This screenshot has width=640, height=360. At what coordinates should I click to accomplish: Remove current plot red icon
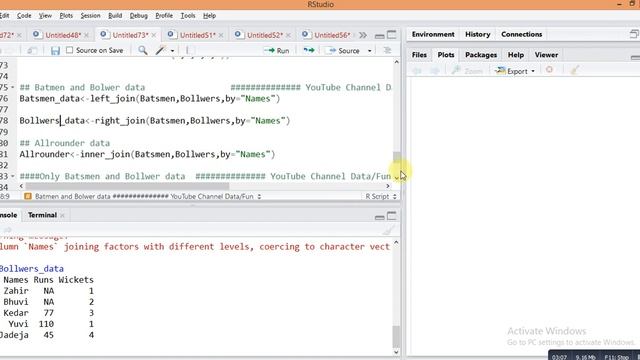click(549, 70)
